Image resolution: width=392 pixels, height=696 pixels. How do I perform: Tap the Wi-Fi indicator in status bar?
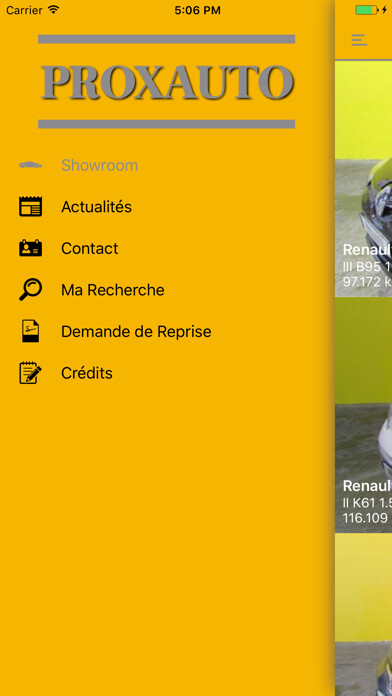click(54, 10)
